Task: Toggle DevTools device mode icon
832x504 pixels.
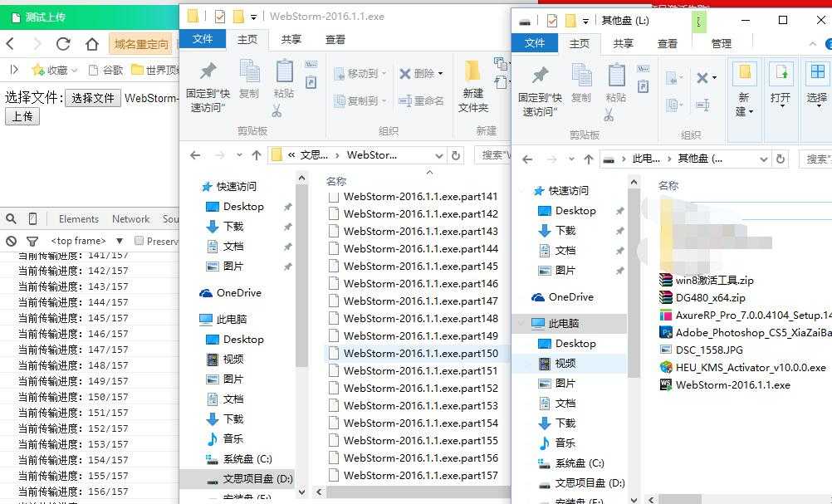Action: (x=32, y=218)
